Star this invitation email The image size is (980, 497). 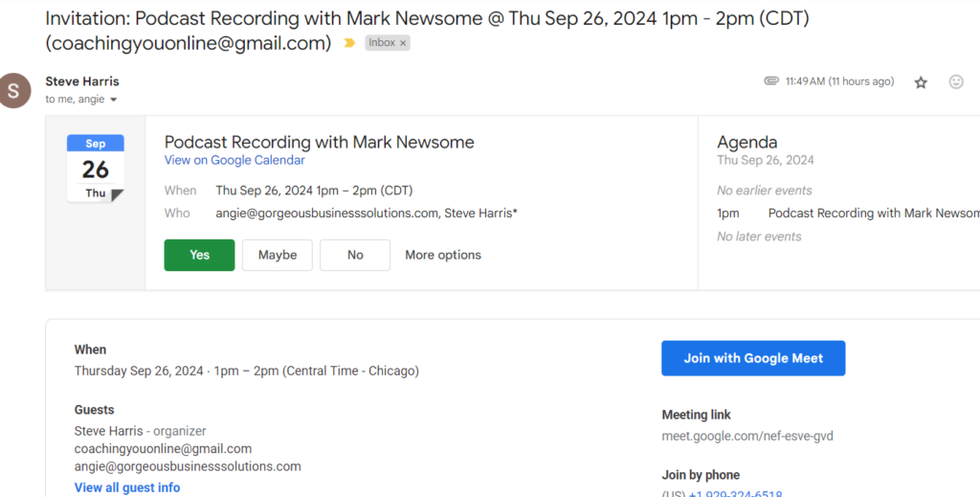(x=921, y=82)
